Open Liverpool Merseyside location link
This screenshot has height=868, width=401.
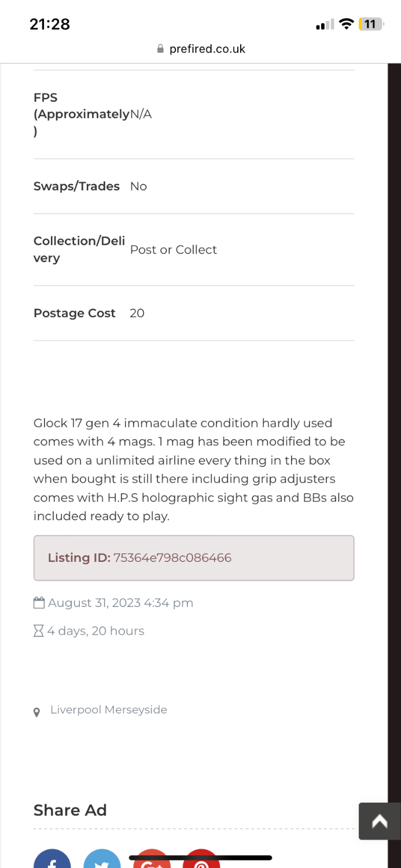point(109,710)
